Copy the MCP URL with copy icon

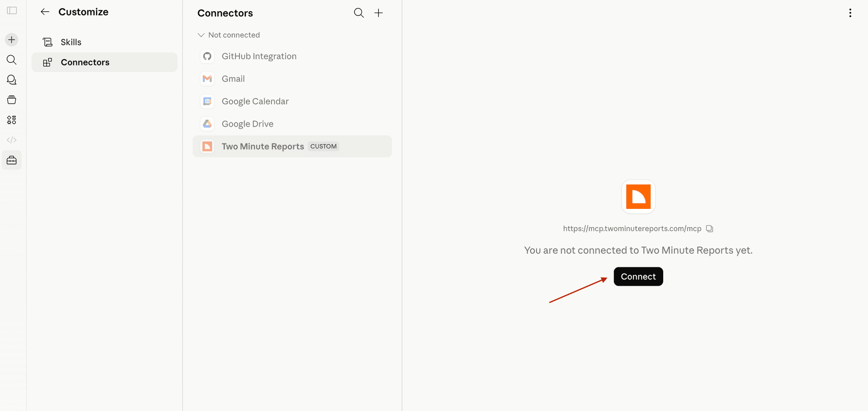(710, 229)
